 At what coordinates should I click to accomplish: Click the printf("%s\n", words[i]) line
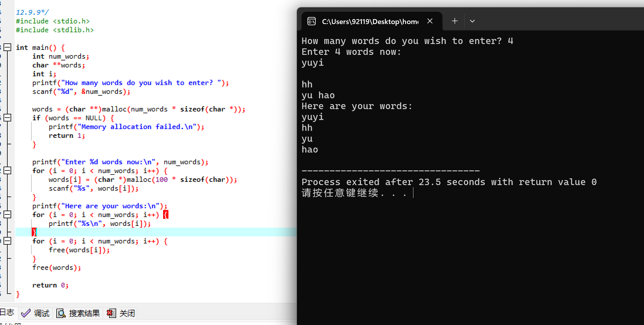click(x=100, y=224)
